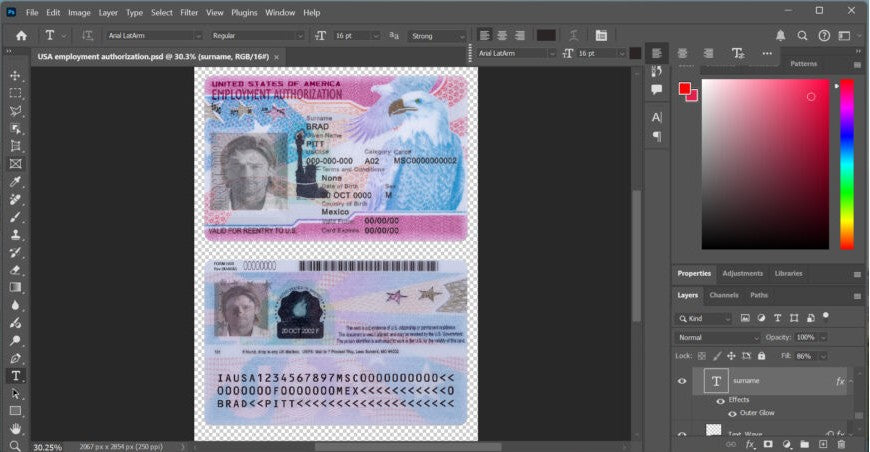Viewport: 870px width, 452px height.
Task: Open the History panel icon
Action: point(657,71)
